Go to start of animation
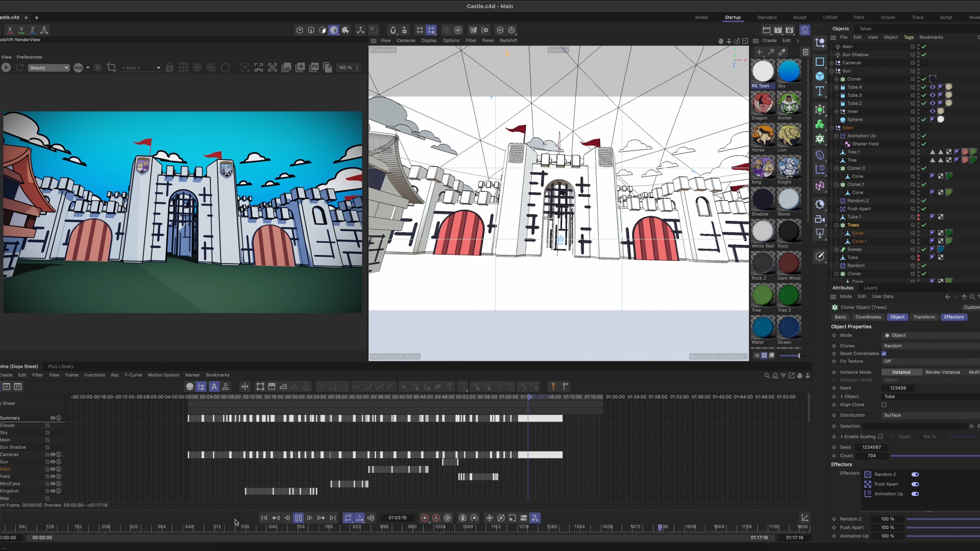The image size is (980, 551). 264,518
